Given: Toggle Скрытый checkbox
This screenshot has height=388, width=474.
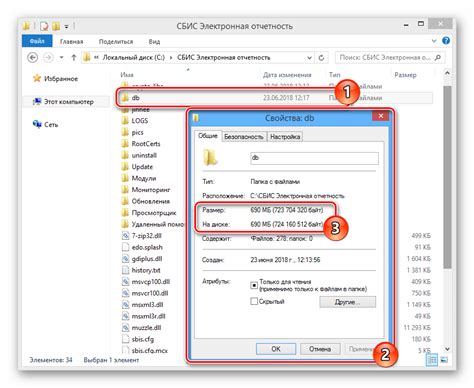Looking at the screenshot, I should point(254,301).
